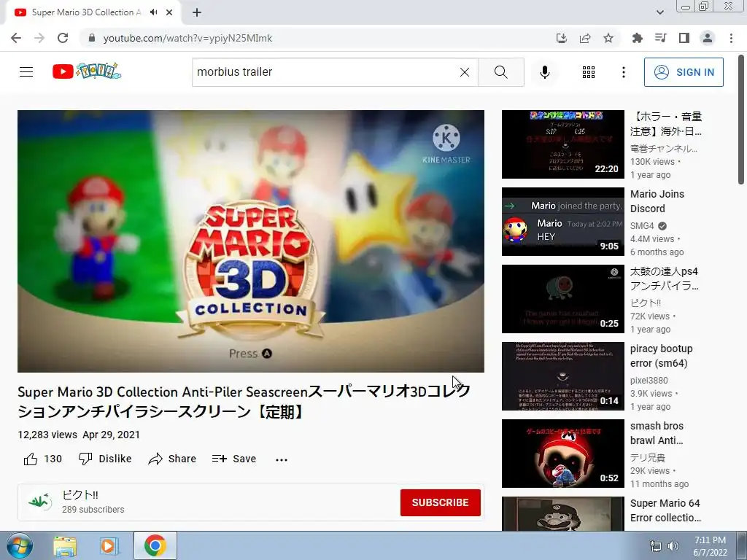Open piracy bootup error (sm64) thumbnail
Screen dimensions: 747x560
click(x=562, y=376)
